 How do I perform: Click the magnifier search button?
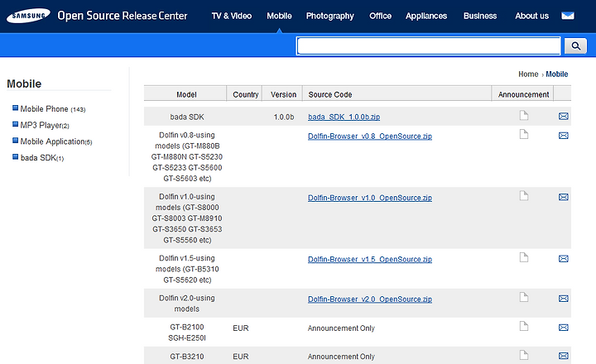click(x=575, y=46)
